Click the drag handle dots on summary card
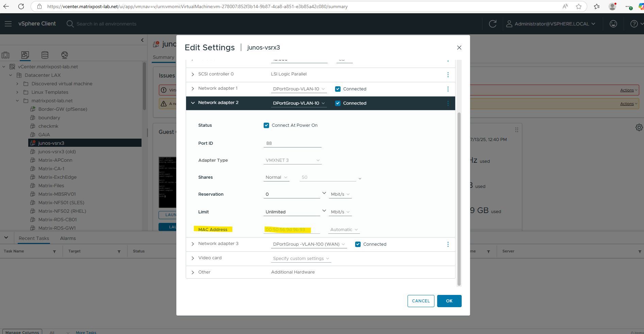 tap(516, 130)
